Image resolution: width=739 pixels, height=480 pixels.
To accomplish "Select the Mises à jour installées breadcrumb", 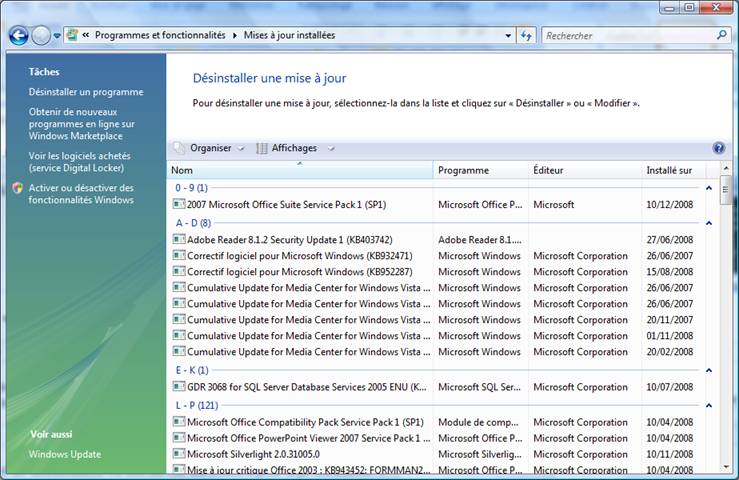I will (289, 35).
